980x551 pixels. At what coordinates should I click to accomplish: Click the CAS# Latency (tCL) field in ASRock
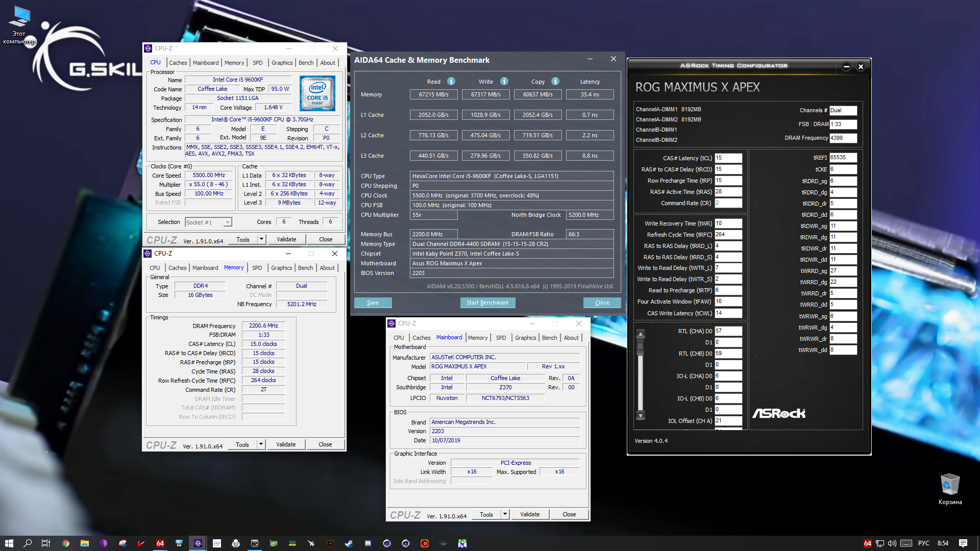coord(728,158)
